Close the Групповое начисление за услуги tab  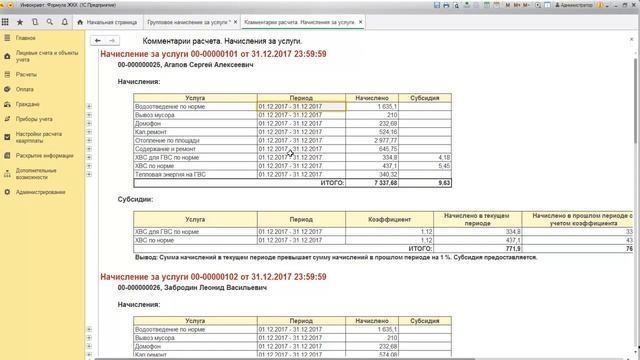pyautogui.click(x=236, y=22)
